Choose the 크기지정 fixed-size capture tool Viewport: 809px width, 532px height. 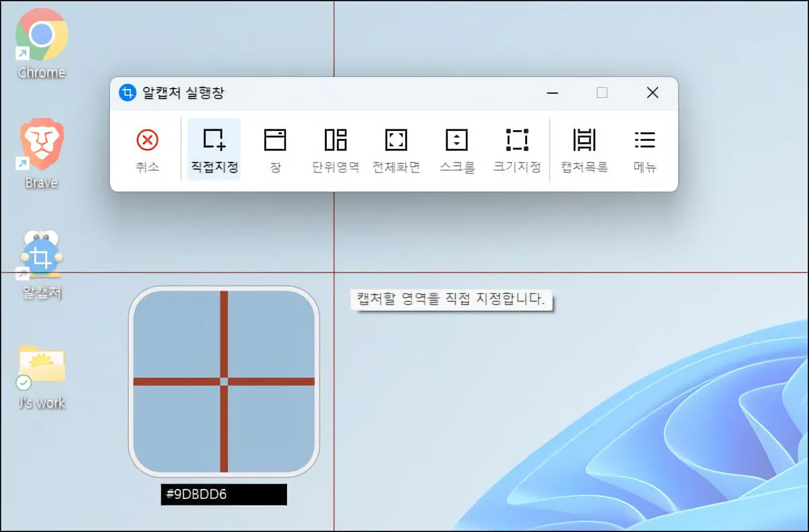[516, 148]
